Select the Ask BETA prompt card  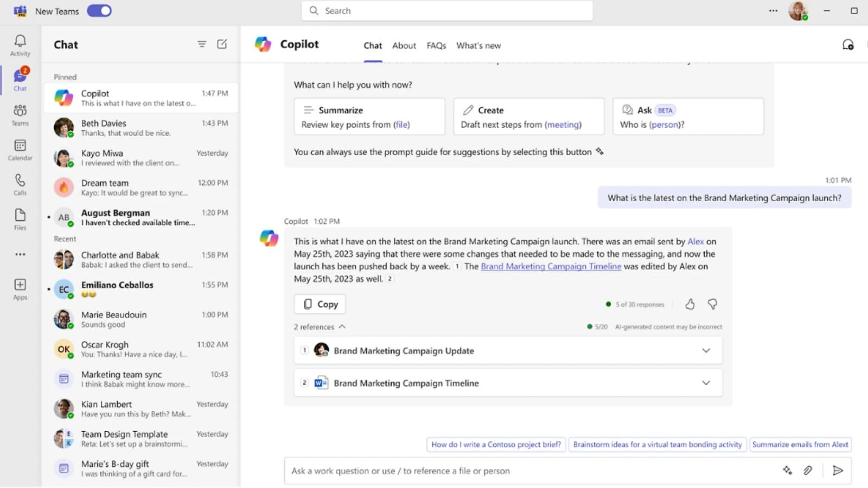[688, 117]
